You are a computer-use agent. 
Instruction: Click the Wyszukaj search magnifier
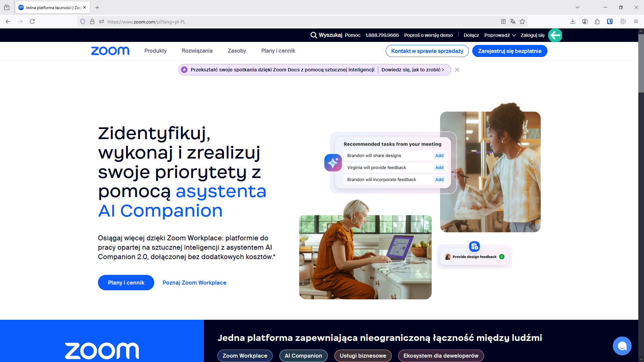[x=314, y=35]
